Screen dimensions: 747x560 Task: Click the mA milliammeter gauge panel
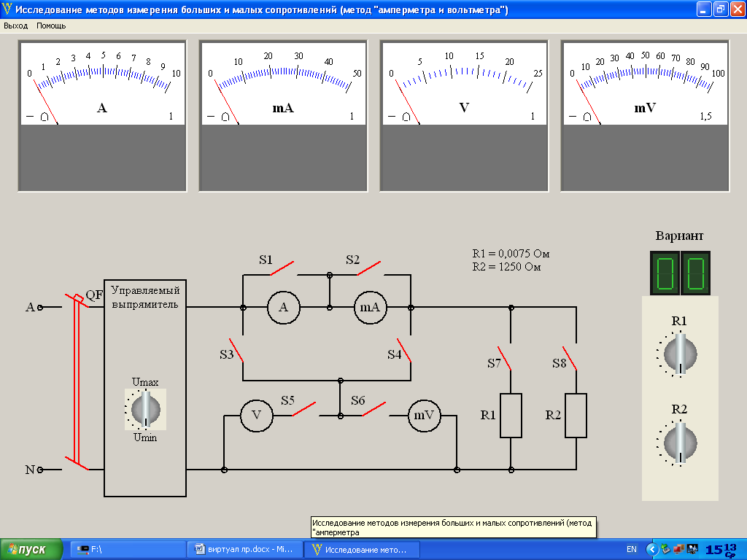pos(284,116)
